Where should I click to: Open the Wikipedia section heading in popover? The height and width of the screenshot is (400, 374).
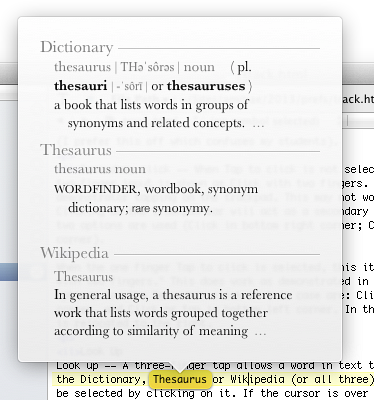(x=75, y=253)
